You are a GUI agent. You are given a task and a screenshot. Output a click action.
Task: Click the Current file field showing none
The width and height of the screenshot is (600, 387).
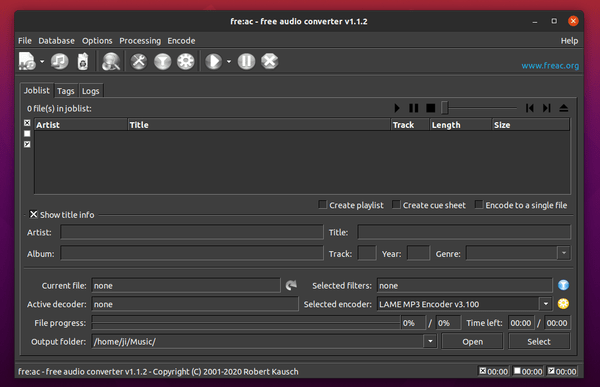pos(186,286)
